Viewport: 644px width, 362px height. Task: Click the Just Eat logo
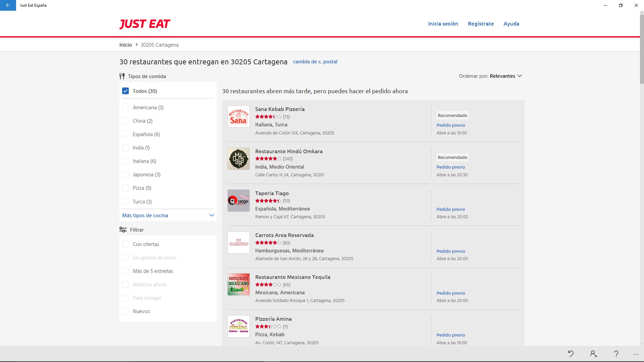pos(145,24)
